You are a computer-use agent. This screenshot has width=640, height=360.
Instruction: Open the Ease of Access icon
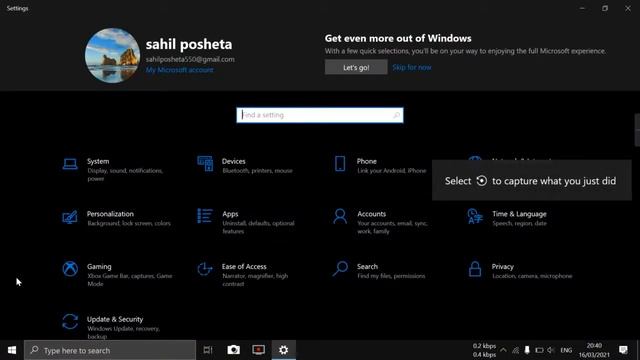(205, 269)
